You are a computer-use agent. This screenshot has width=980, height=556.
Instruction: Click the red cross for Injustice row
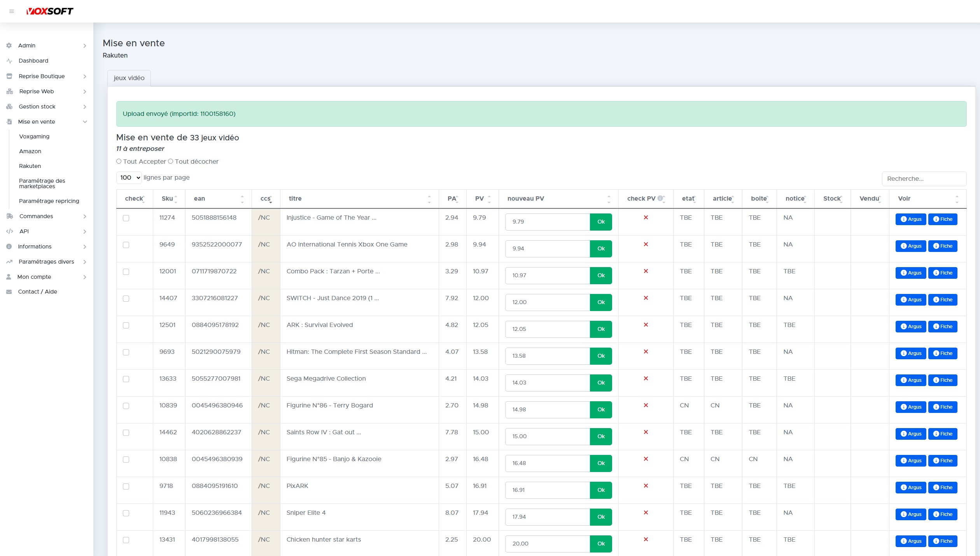pos(646,217)
